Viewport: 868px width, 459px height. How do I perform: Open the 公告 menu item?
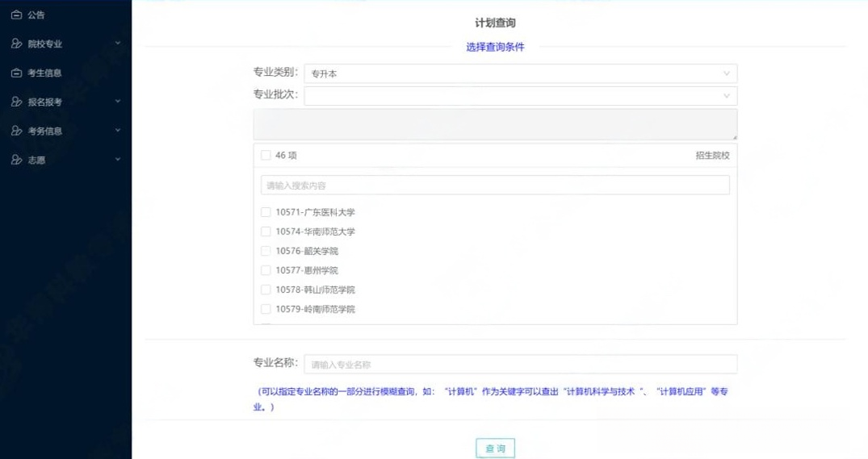tap(36, 15)
